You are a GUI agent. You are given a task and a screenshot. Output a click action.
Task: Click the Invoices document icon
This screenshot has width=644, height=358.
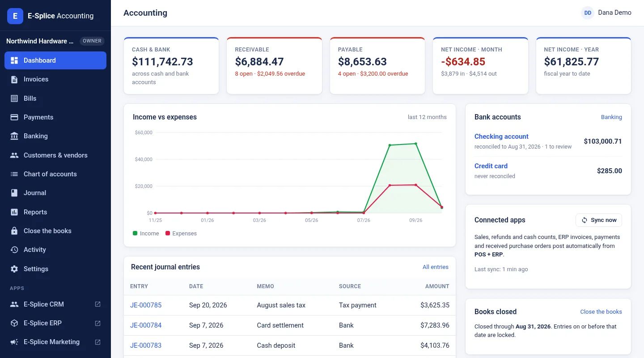click(x=14, y=79)
